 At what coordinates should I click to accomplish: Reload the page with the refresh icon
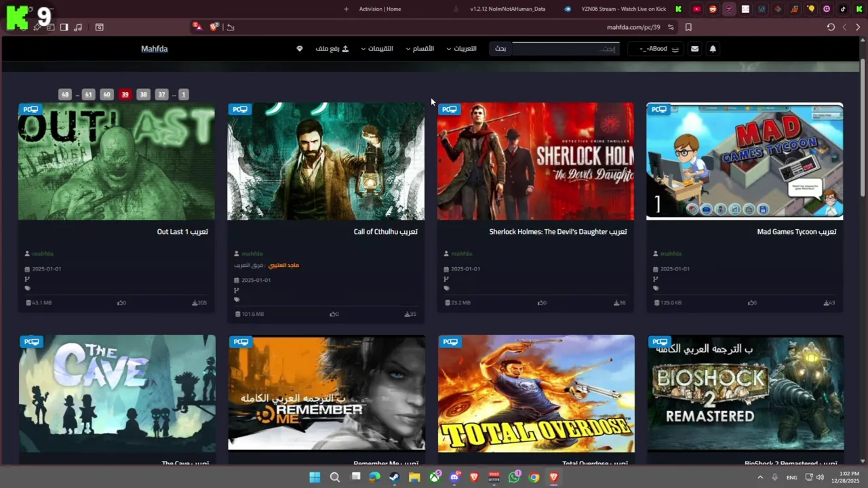[831, 27]
